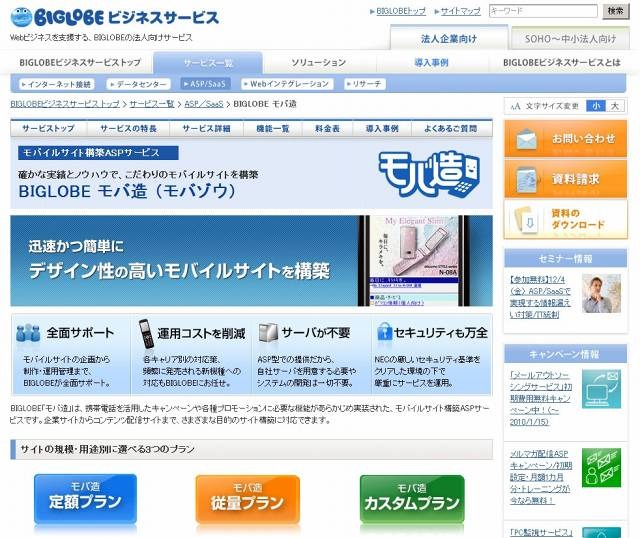Open the 機能一覧 service tab
The height and width of the screenshot is (538, 640).
click(x=273, y=129)
